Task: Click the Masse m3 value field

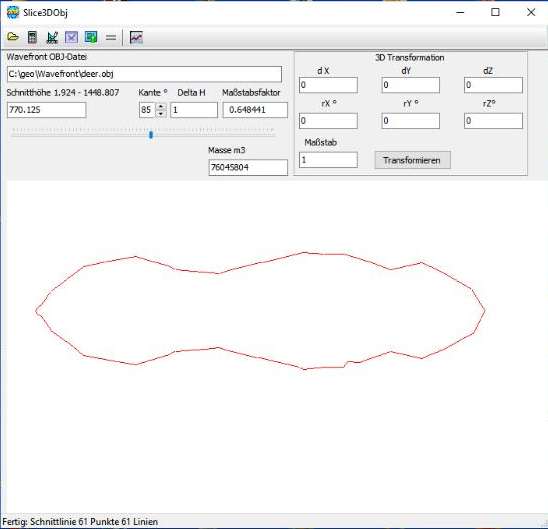Action: point(248,167)
